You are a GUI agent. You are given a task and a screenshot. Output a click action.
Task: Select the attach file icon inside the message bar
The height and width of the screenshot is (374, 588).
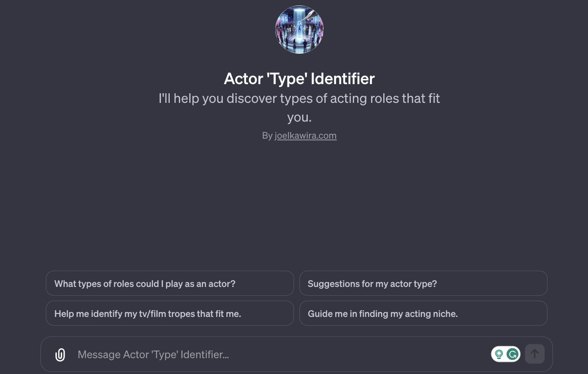(x=60, y=354)
